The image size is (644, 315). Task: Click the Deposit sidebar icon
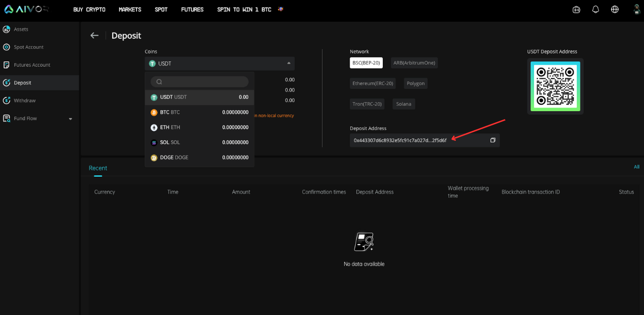coord(6,83)
